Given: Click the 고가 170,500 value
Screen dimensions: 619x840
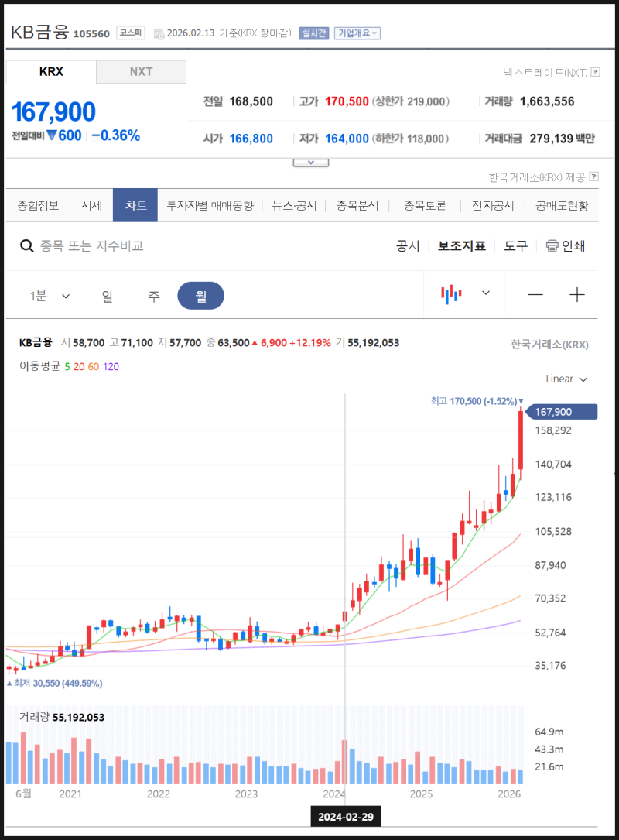Looking at the screenshot, I should [x=347, y=101].
